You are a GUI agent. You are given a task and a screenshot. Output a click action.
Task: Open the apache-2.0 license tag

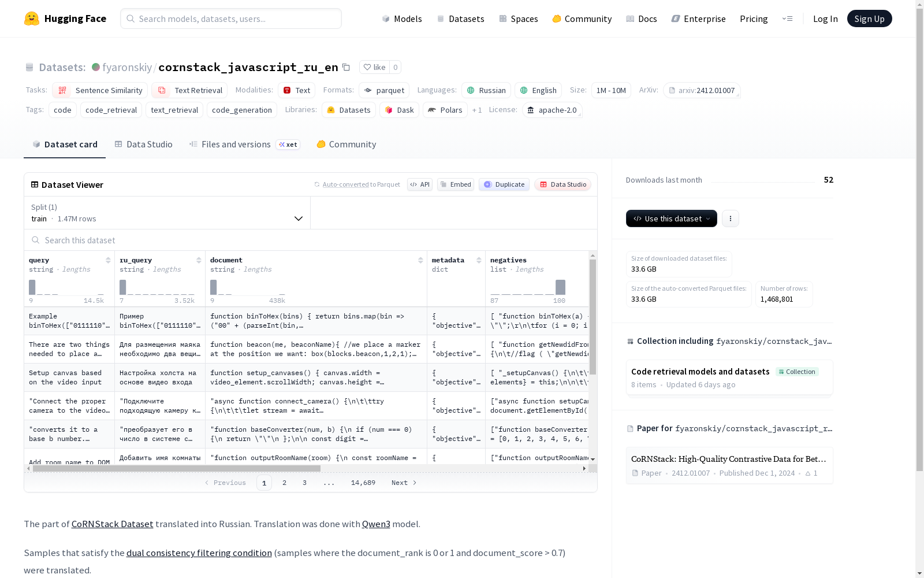[552, 110]
